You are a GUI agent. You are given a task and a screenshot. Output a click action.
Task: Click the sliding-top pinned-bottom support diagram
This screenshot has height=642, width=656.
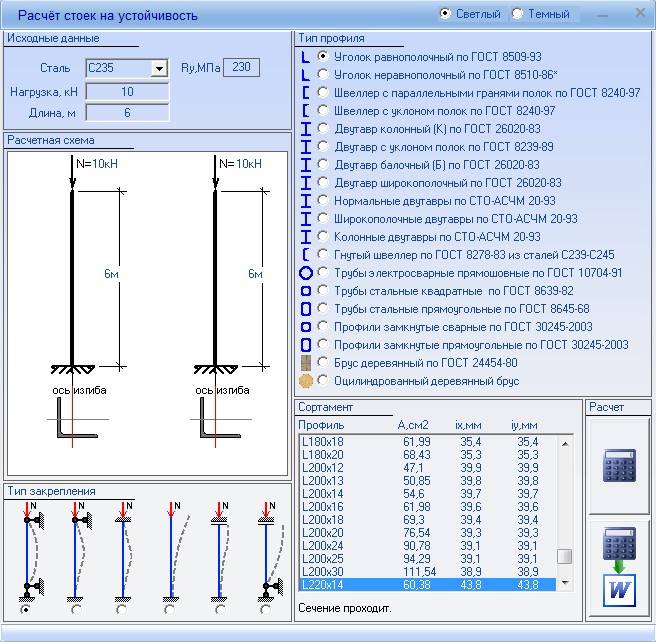click(271, 551)
